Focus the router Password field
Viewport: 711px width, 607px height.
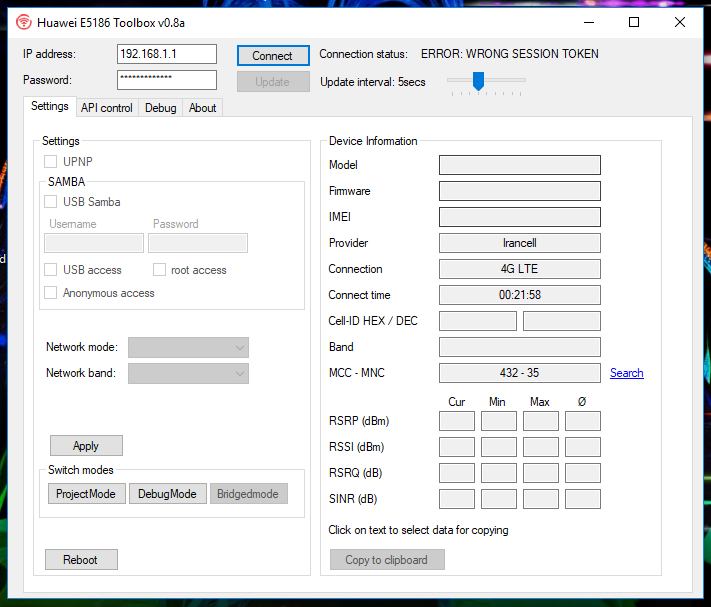pyautogui.click(x=166, y=80)
